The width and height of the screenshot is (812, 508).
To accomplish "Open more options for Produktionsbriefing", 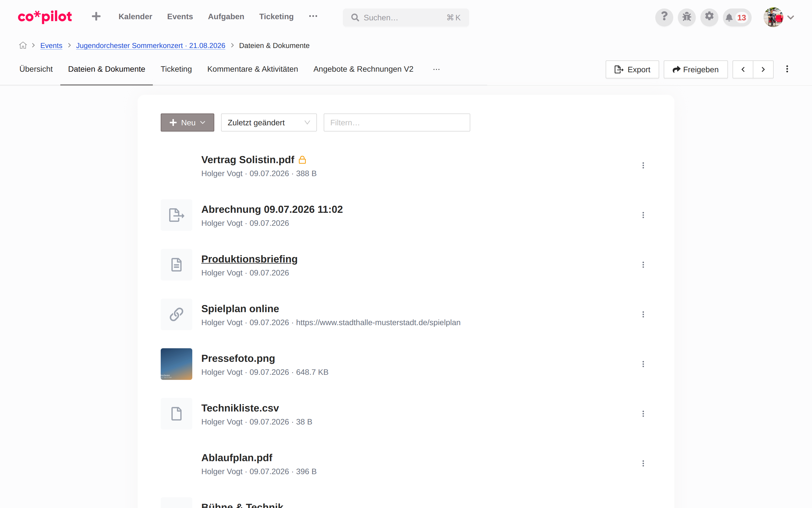I will tap(643, 265).
